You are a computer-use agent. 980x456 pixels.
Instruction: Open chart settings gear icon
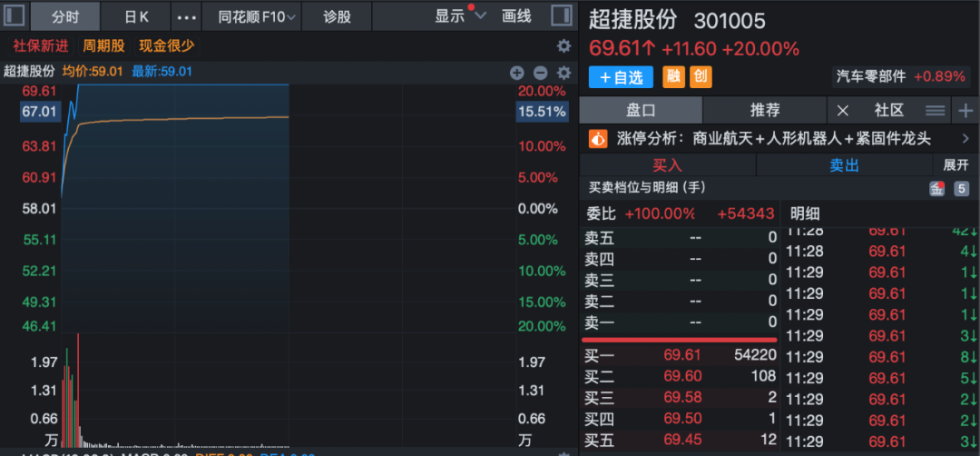[x=563, y=73]
